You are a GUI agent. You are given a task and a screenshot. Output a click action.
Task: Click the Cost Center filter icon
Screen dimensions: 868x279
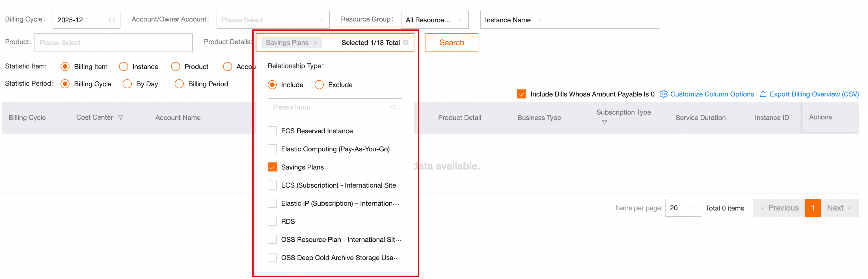point(121,117)
